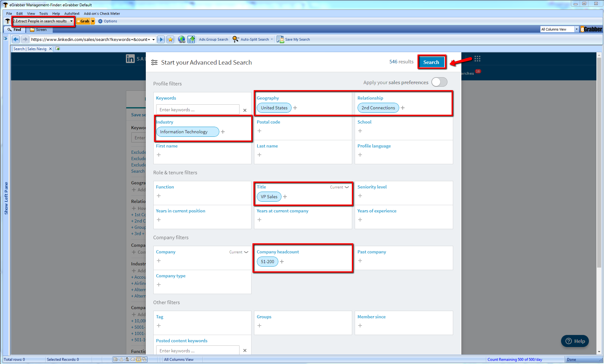Clear Posted content keywords with X icon
Viewport: 604px width, 364px height.
click(245, 350)
